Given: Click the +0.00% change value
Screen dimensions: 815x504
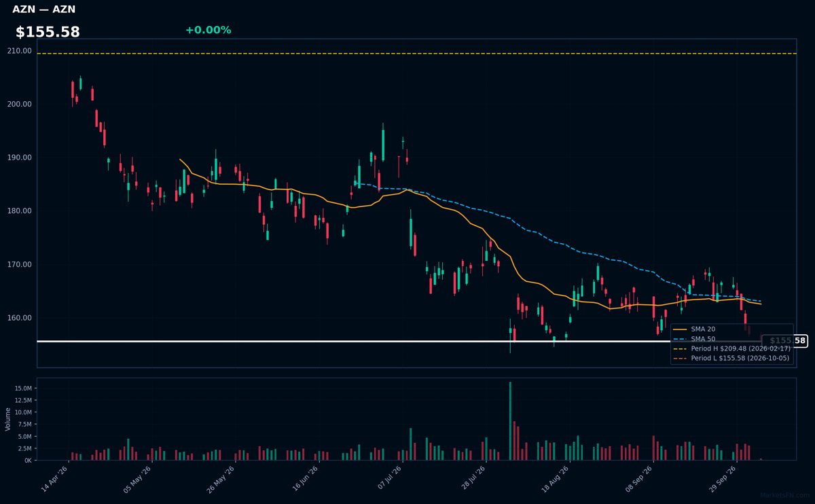Looking at the screenshot, I should 208,30.
